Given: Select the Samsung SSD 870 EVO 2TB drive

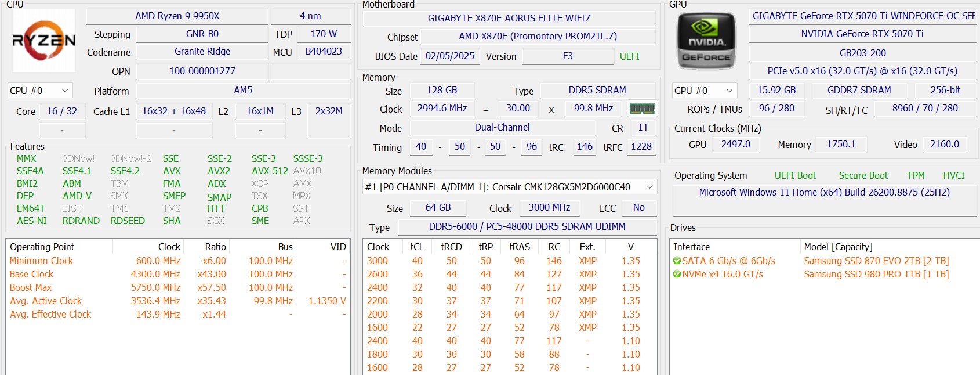Looking at the screenshot, I should click(824, 261).
